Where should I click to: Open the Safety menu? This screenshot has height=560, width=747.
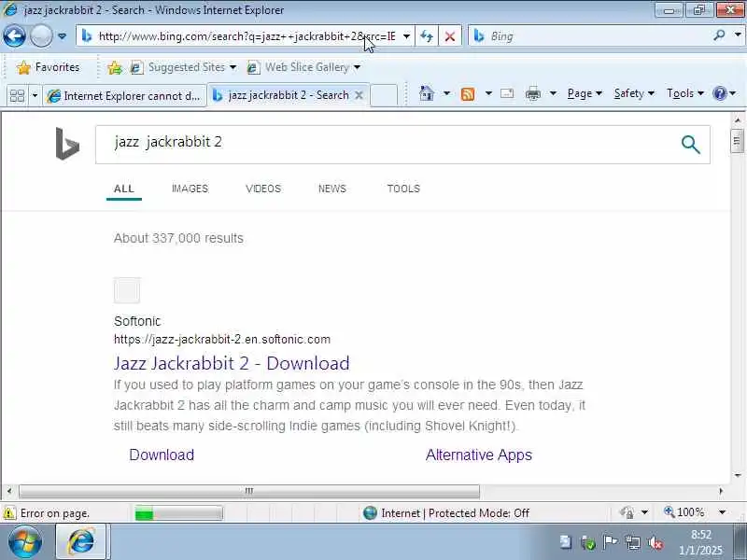[x=634, y=93]
